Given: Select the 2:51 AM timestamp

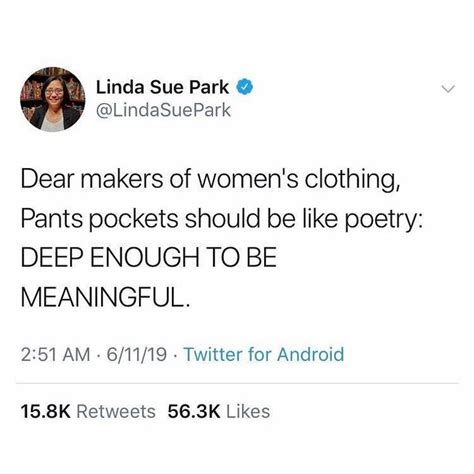Looking at the screenshot, I should pyautogui.click(x=55, y=354).
